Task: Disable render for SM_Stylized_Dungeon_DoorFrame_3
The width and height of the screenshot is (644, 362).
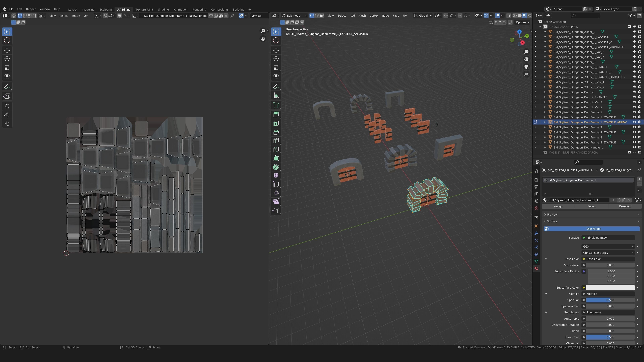Action: pyautogui.click(x=639, y=137)
